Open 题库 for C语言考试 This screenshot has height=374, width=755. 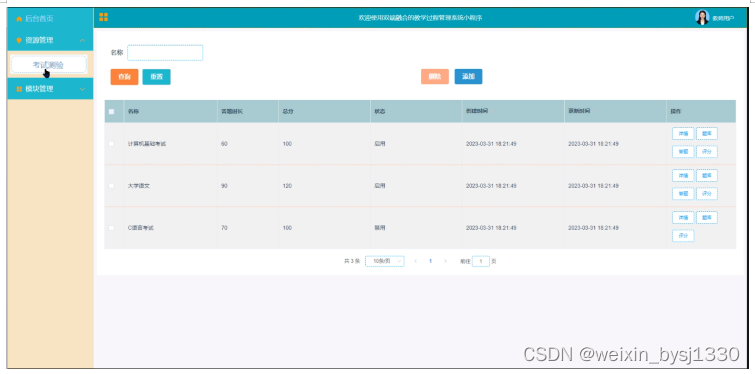pyautogui.click(x=707, y=218)
